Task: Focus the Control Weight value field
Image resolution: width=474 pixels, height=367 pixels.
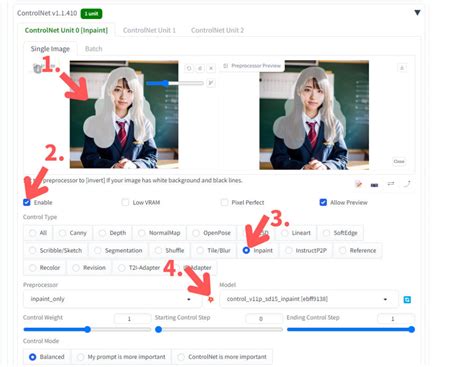Action: [132, 319]
